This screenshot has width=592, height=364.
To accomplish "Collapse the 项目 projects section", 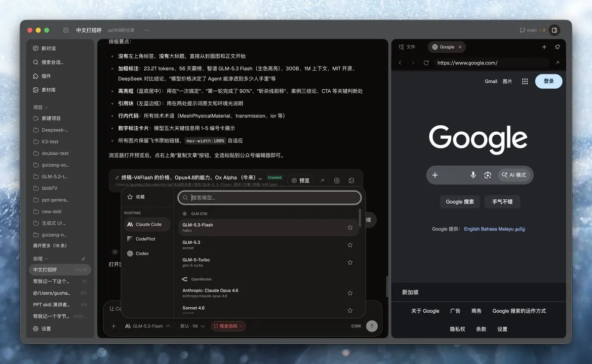I will (40, 108).
